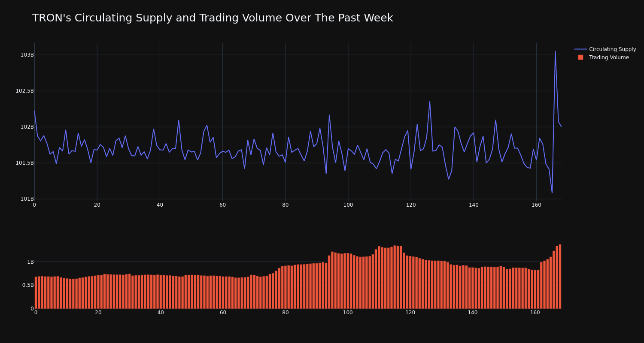Click the orange Trading Volume legend swatch
This screenshot has width=644, height=343.
point(580,57)
